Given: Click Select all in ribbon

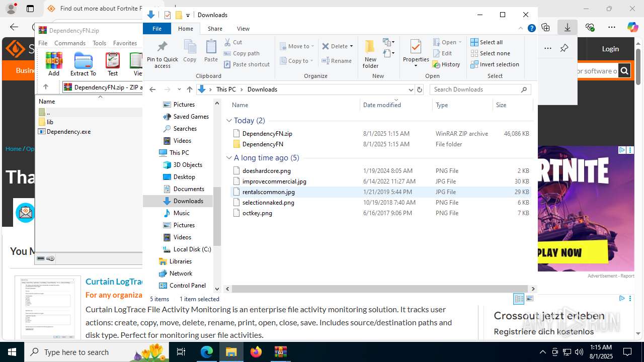Looking at the screenshot, I should [x=487, y=42].
